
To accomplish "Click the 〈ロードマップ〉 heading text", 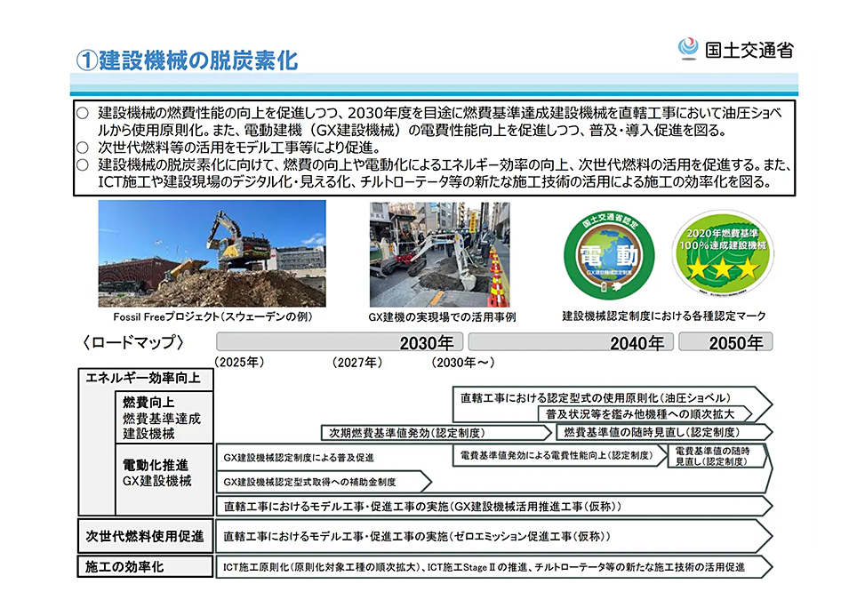I will pos(132,342).
